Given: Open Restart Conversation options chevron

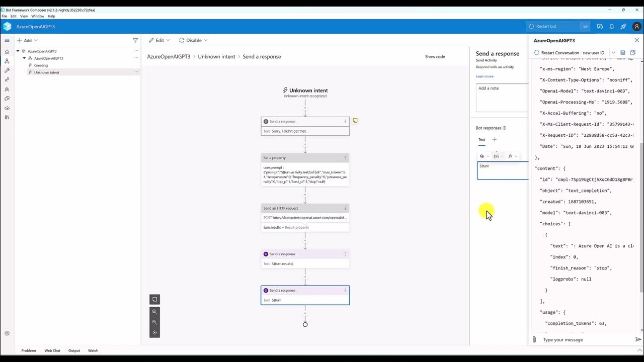Looking at the screenshot, I should pyautogui.click(x=613, y=52).
